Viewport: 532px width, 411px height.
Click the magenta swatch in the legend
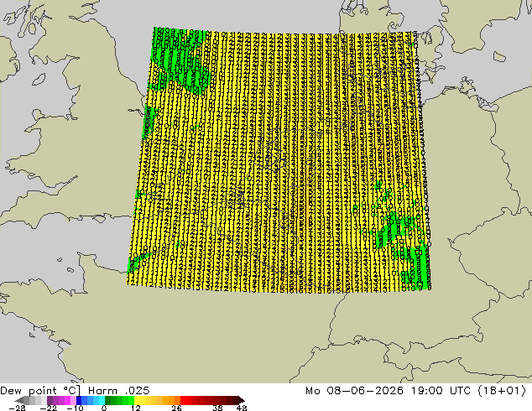(67, 400)
